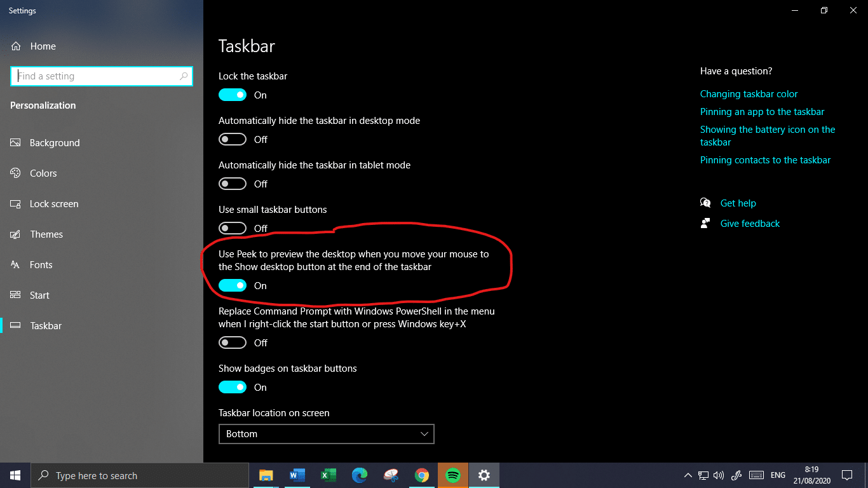
Task: Enable Replace Command Prompt with PowerShell
Action: [x=233, y=342]
